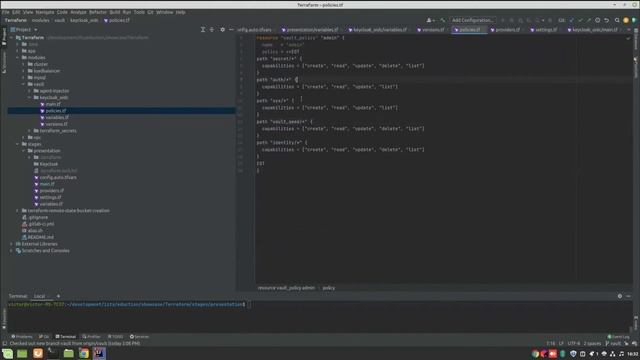Image resolution: width=640 pixels, height=360 pixels.
Task: Expand the agent-injector folder
Action: pyautogui.click(x=29, y=91)
